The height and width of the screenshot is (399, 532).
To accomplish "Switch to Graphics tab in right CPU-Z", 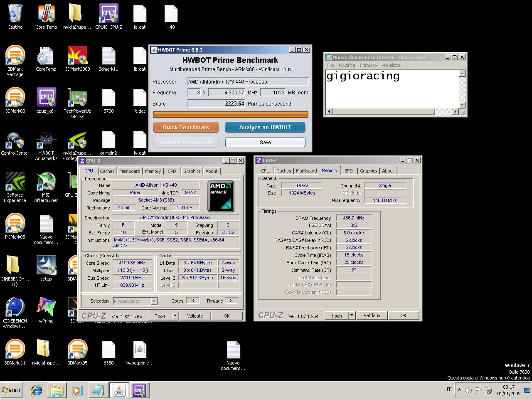I will tap(369, 171).
